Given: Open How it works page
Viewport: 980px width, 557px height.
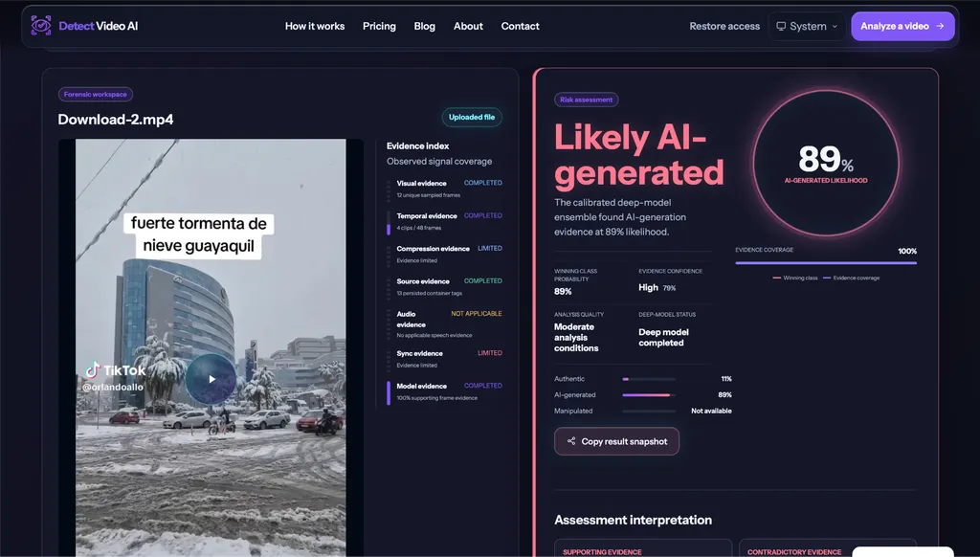Looking at the screenshot, I should [315, 26].
